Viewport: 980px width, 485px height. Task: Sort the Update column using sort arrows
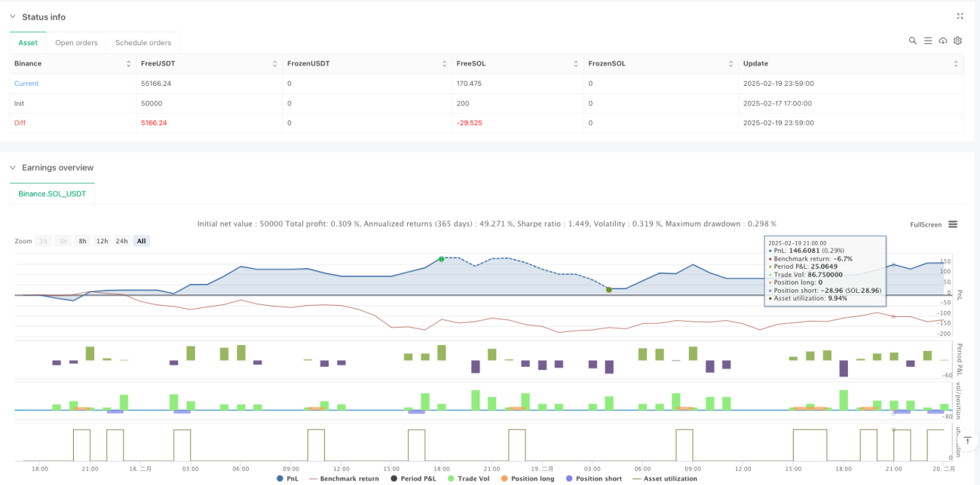(957, 64)
